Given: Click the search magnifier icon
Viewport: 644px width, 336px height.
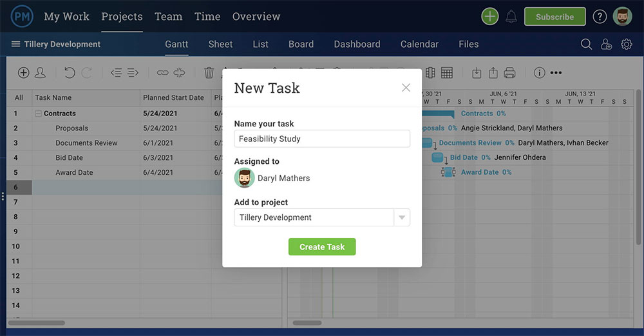Looking at the screenshot, I should point(586,44).
